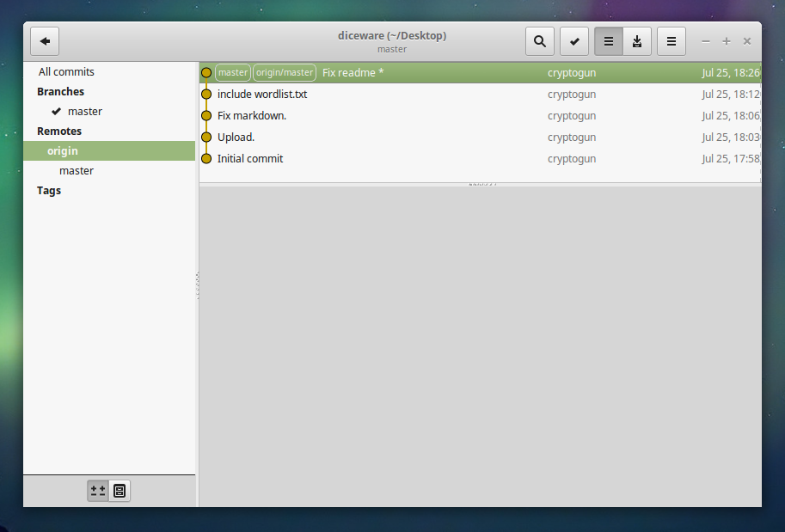Open the origin remote entry
This screenshot has width=785, height=532.
pyautogui.click(x=62, y=150)
